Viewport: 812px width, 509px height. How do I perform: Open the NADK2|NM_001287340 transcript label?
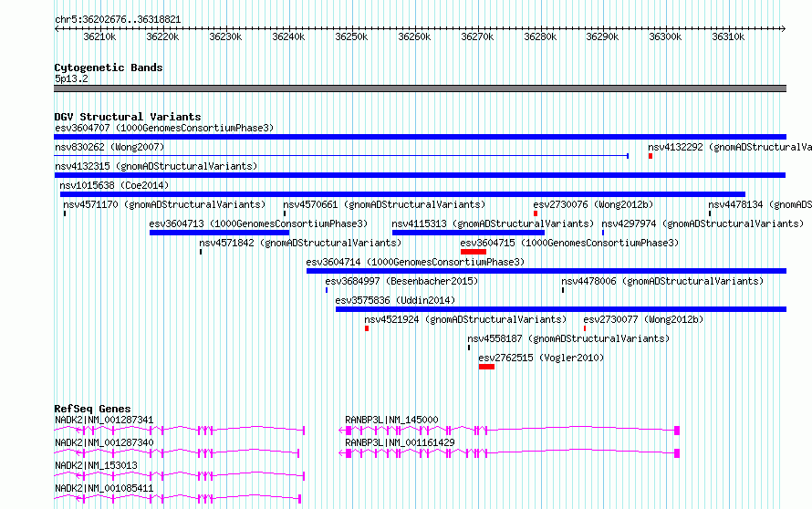[104, 442]
